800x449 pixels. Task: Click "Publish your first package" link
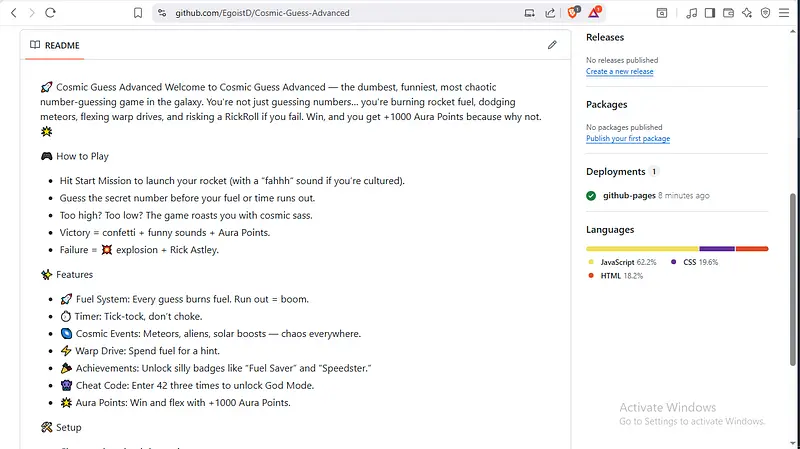pos(627,138)
